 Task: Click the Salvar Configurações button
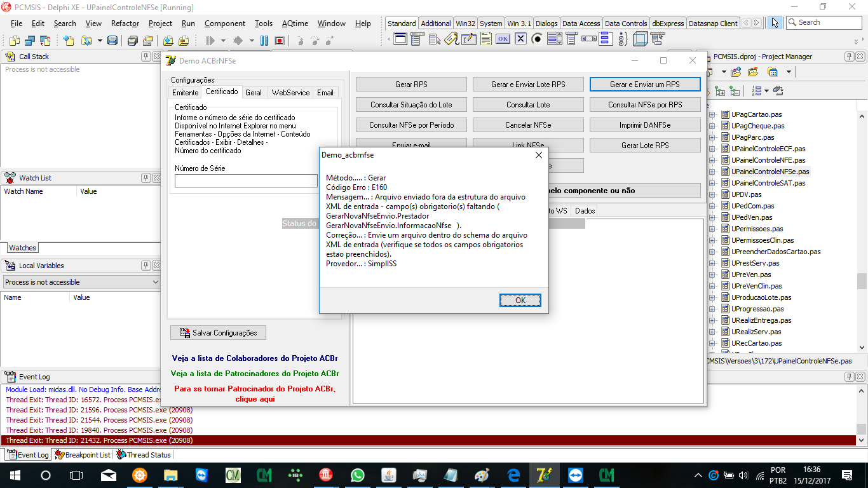pos(218,333)
